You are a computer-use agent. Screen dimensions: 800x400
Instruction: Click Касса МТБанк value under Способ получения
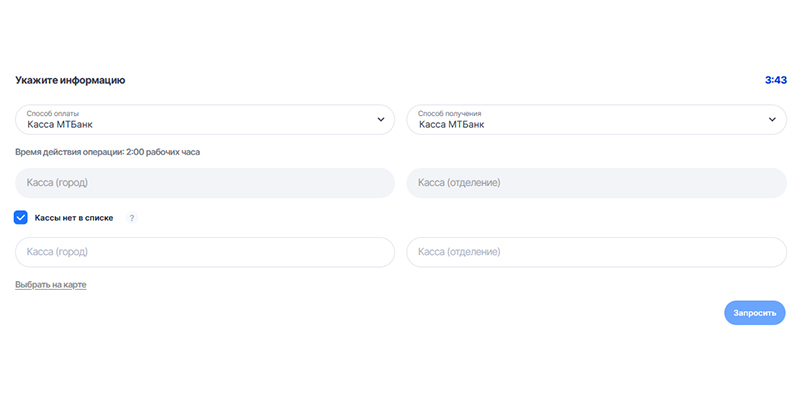pyautogui.click(x=452, y=124)
